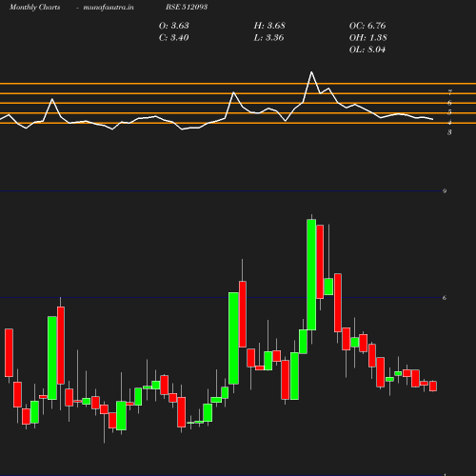Image resolution: width=476 pixels, height=476 pixels.
Task: Select the open value 'O: 3.63'
Action: coord(174,26)
